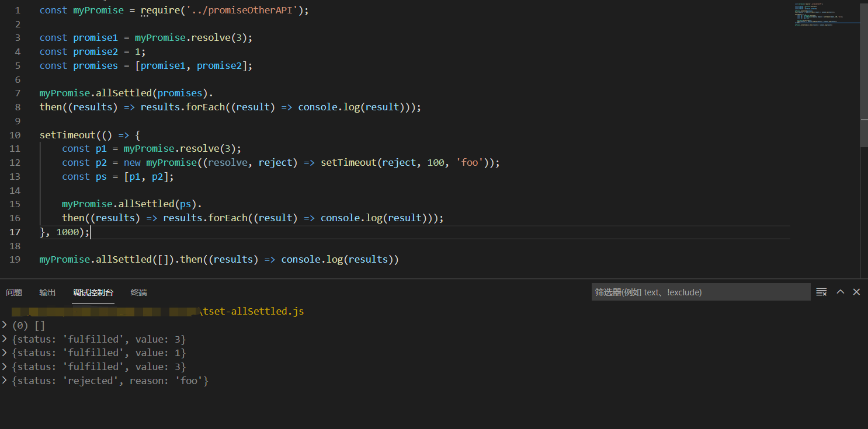Click the 'foo' string on line 12
Screen dimensions: 868x429
[470, 163]
